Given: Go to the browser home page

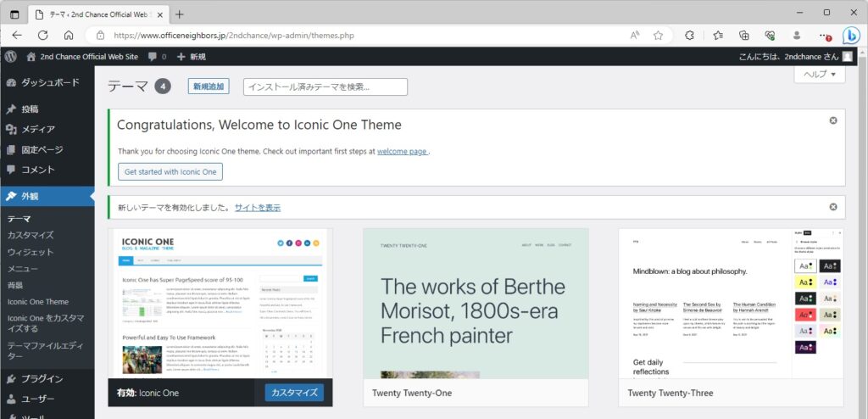Looking at the screenshot, I should click(x=69, y=36).
